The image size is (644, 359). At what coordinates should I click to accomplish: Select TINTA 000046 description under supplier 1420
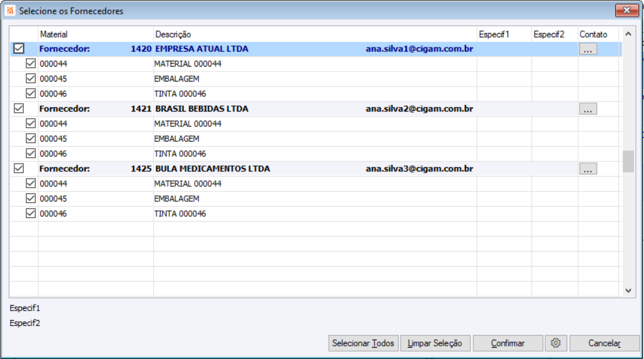coord(180,93)
